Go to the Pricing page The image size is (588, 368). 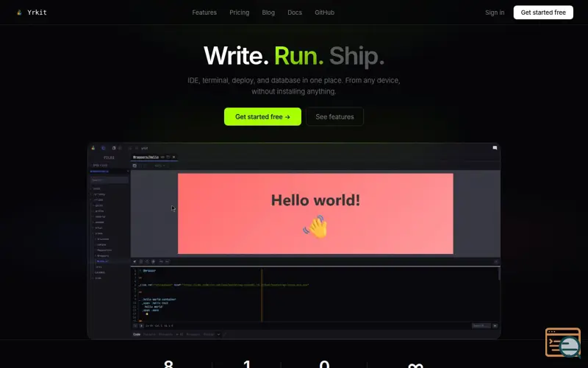[x=240, y=13]
